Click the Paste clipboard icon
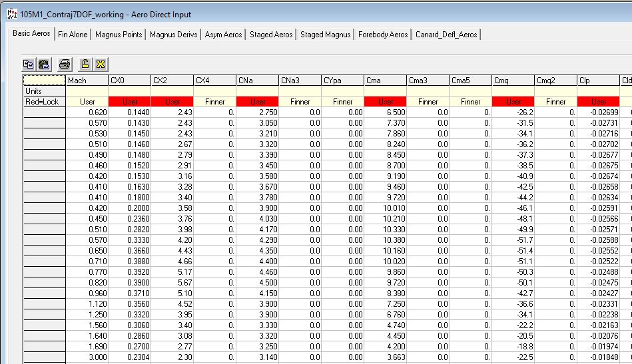632x364 pixels. [x=44, y=65]
